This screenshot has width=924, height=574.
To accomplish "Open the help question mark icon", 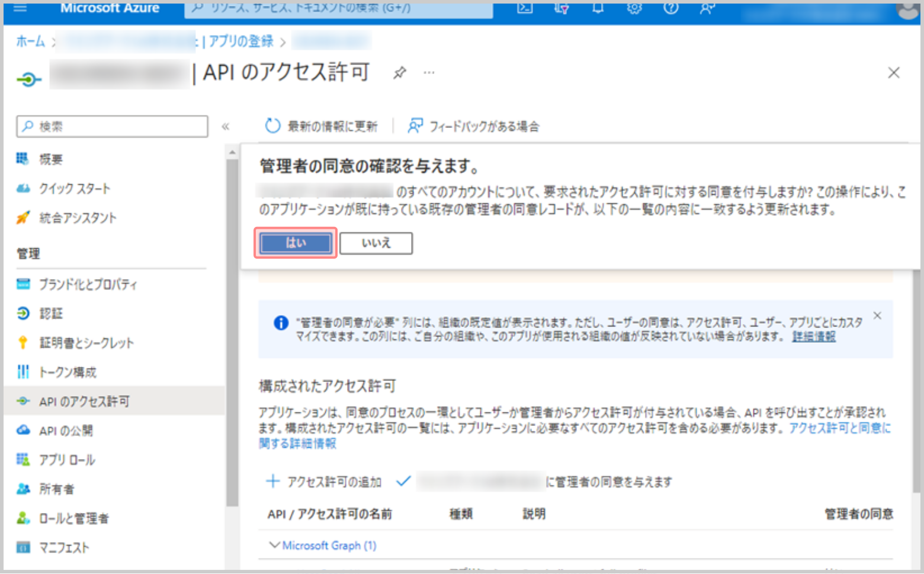I will click(670, 8).
